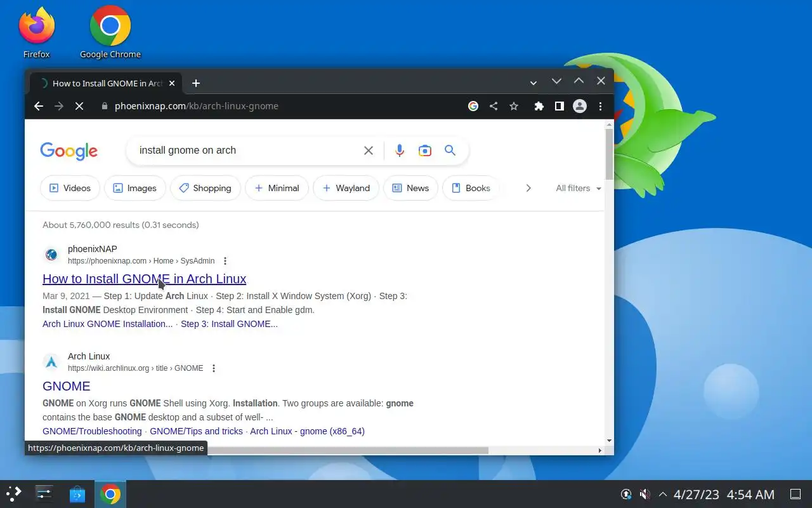The image size is (812, 508).
Task: Add 'Minimal' to the search
Action: pos(277,188)
